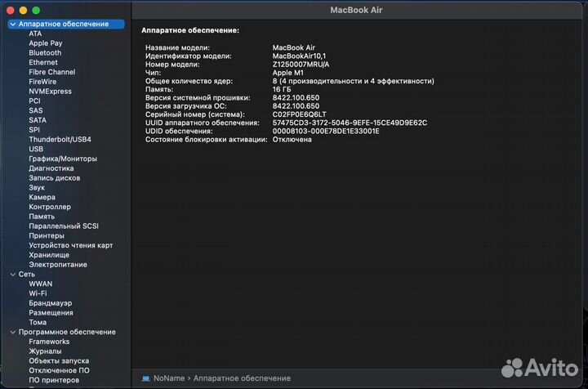Select Графика/Мониторы in the sidebar
Viewport: 588px width, 389px height.
click(62, 159)
